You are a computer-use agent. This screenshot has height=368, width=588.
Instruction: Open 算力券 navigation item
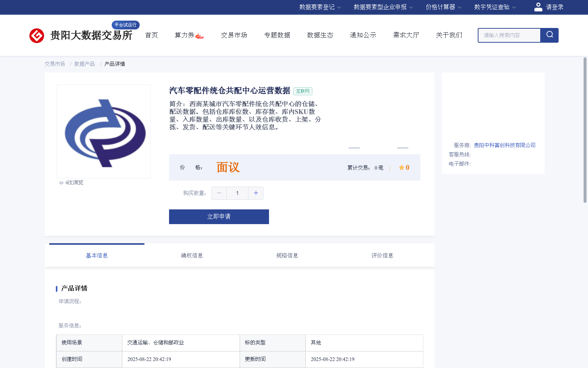coord(184,35)
